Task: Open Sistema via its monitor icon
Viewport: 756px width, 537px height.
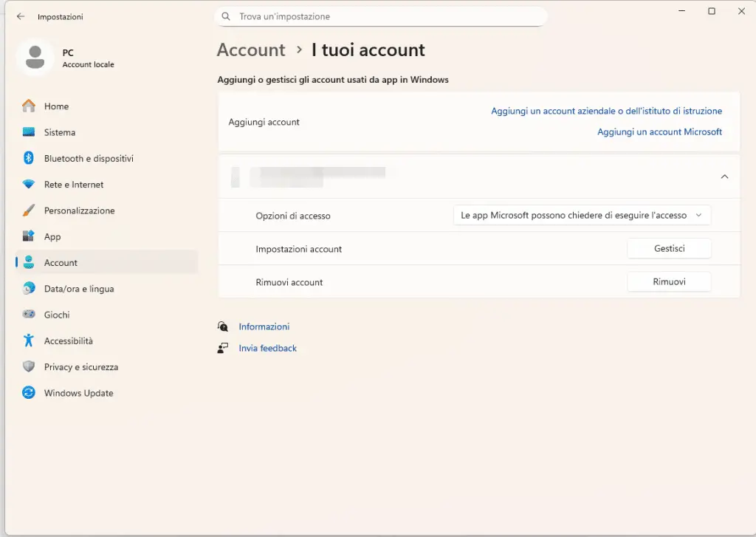Action: click(x=29, y=132)
